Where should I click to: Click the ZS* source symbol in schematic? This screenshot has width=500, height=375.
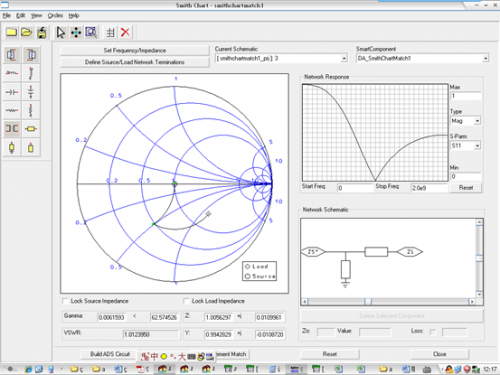click(x=313, y=252)
